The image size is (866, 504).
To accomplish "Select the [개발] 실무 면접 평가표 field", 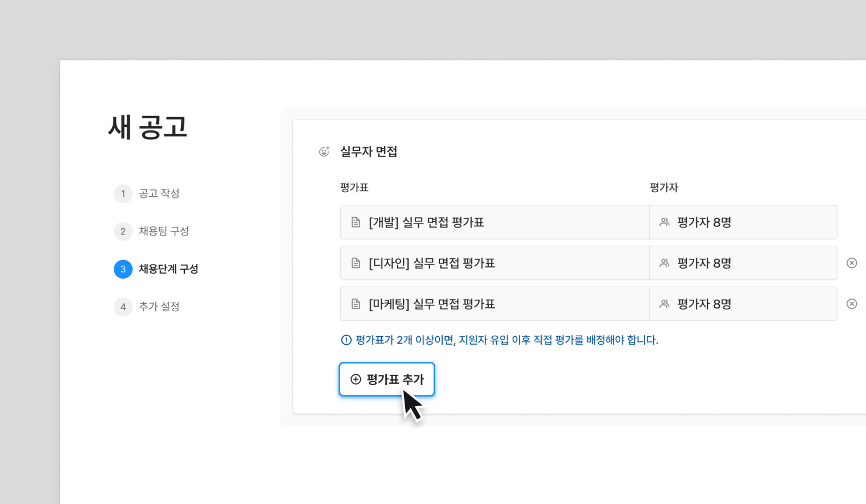I will pos(494,222).
